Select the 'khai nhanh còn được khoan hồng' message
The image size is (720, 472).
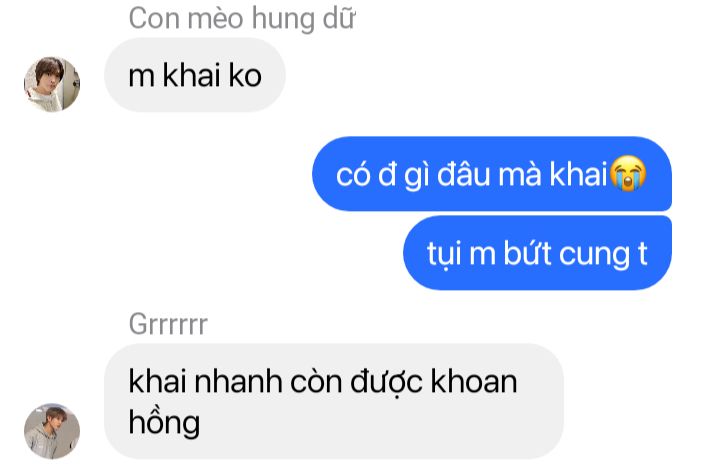coord(334,401)
